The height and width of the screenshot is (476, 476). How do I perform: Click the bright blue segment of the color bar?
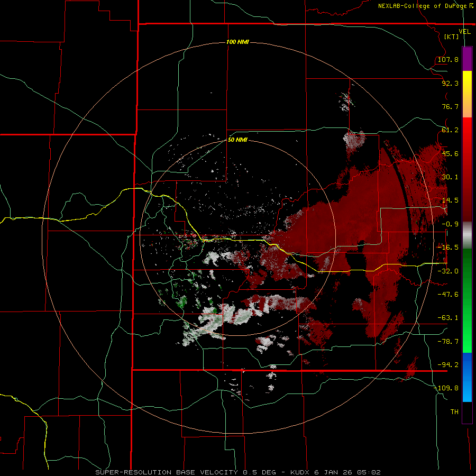467,377
